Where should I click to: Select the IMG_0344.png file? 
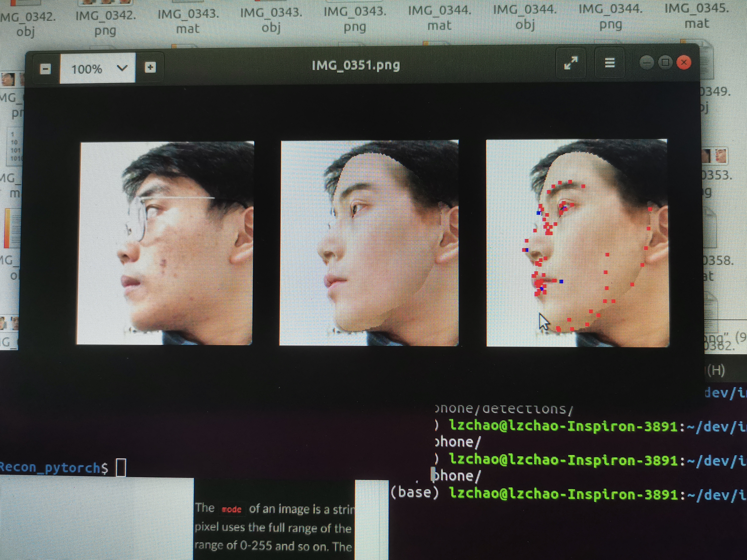coord(611,16)
